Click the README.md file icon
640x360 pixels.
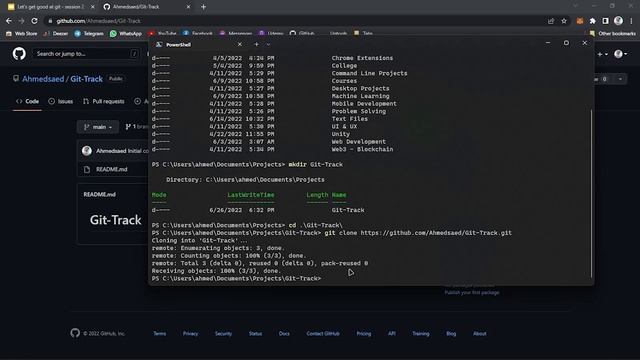pos(87,169)
